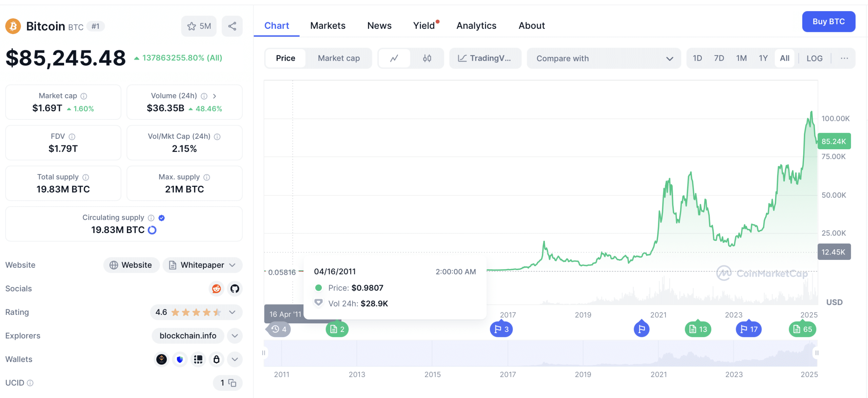
Task: Switch to line chart type
Action: tap(394, 58)
